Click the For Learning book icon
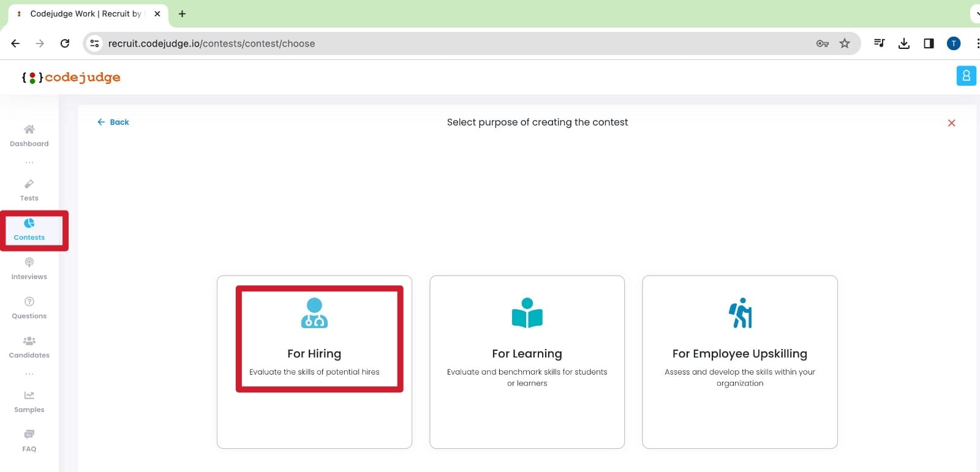This screenshot has width=980, height=472. (x=527, y=313)
